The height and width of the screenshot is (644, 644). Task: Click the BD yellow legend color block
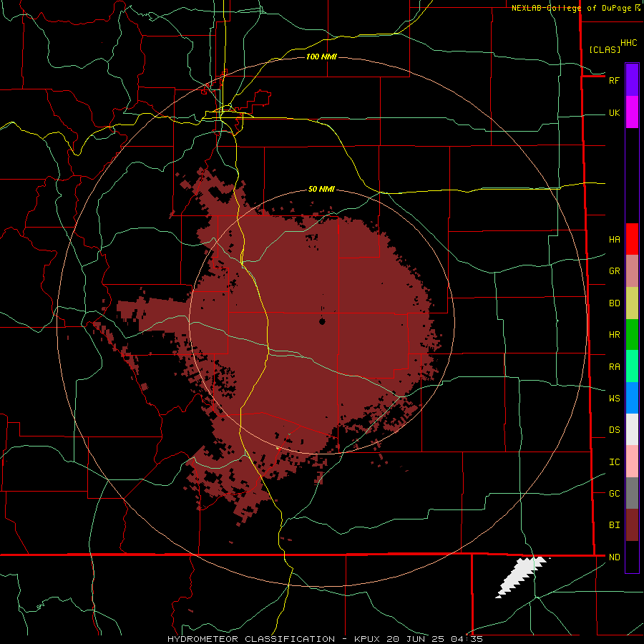(632, 303)
